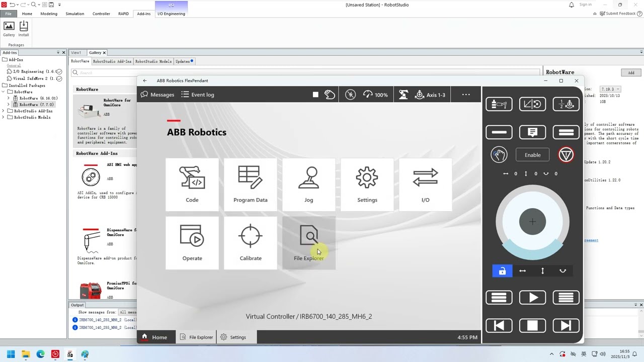This screenshot has width=644, height=362.
Task: Open the Simulation ribbon tab
Action: pyautogui.click(x=75, y=14)
